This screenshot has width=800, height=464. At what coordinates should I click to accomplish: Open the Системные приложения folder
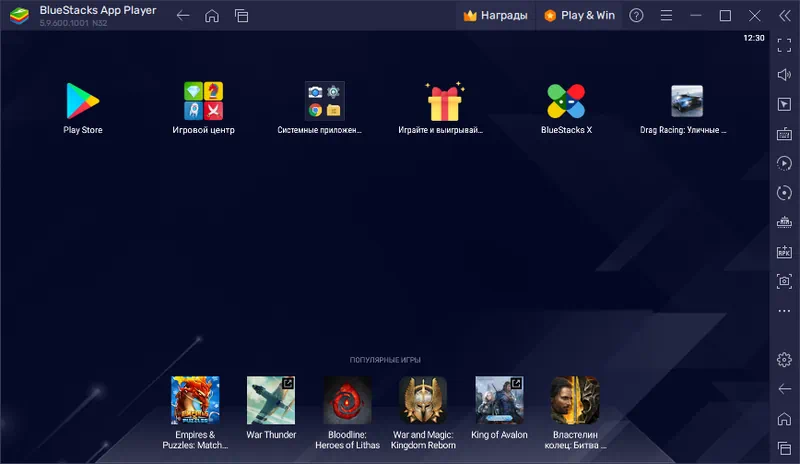pos(324,101)
